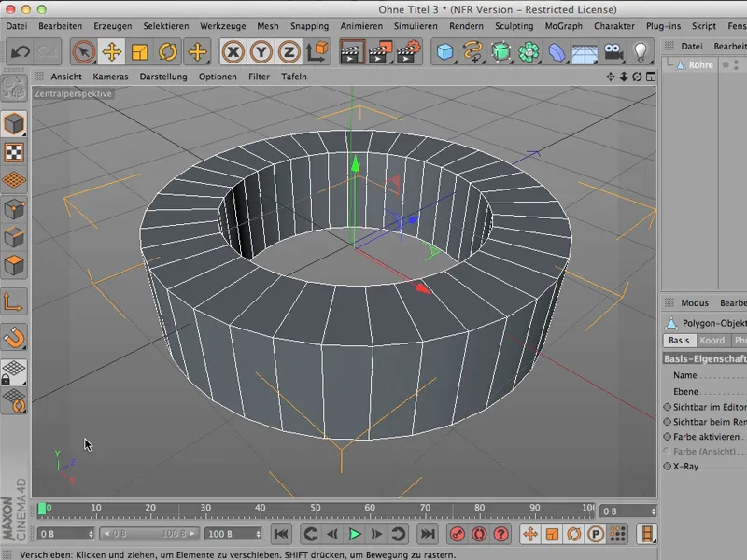
Task: Open the Modus menu in attributes panel
Action: click(x=695, y=303)
